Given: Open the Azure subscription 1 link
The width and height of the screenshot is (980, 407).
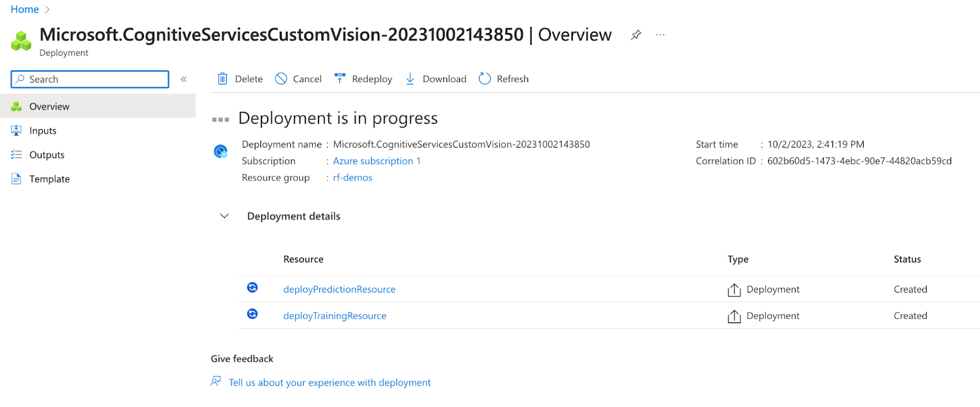Looking at the screenshot, I should tap(377, 161).
